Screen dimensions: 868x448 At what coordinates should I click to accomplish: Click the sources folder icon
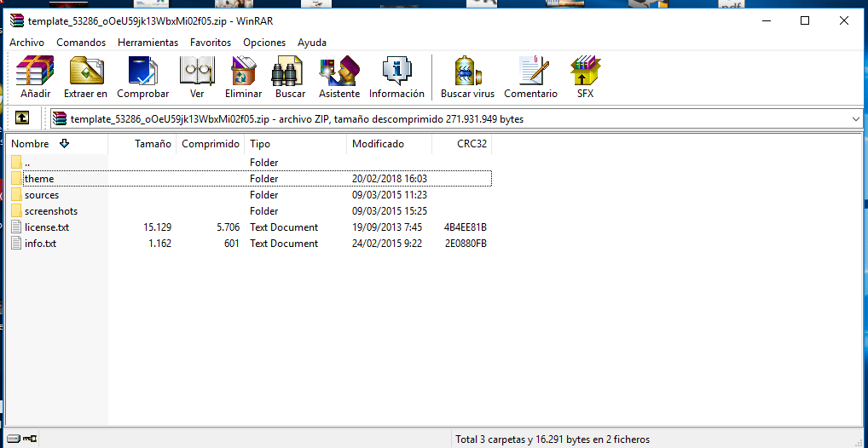pos(16,195)
